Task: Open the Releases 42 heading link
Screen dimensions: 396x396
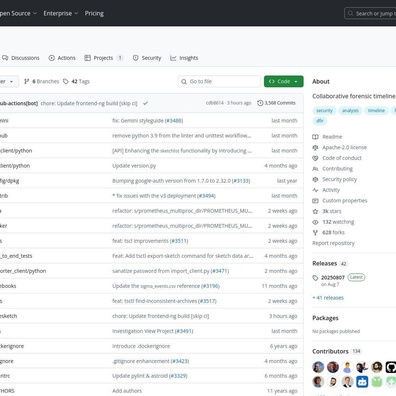Action: (330, 263)
